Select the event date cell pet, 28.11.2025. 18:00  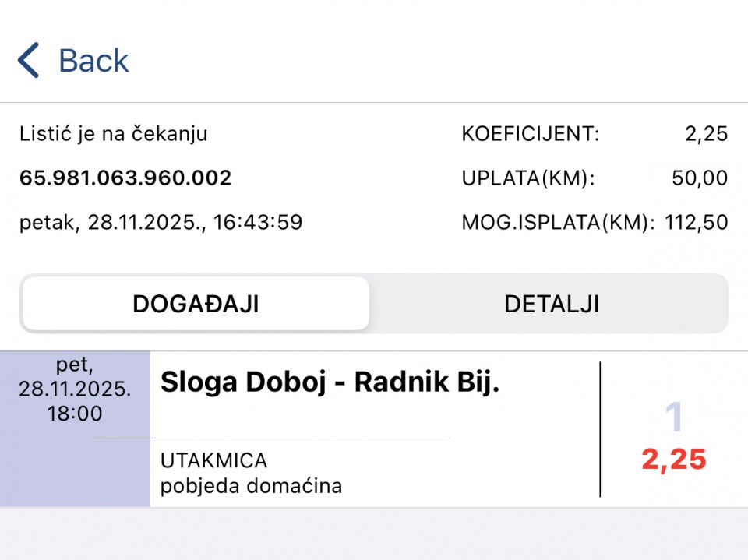click(75, 389)
